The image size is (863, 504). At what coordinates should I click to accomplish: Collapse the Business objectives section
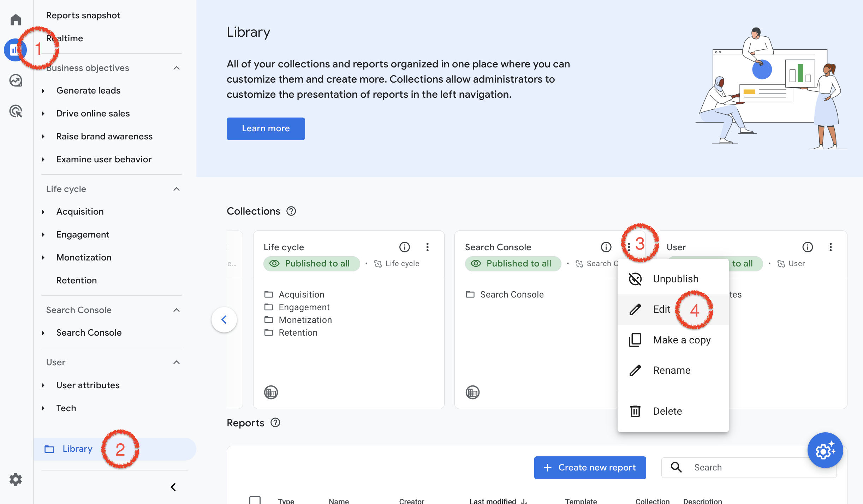pos(177,68)
